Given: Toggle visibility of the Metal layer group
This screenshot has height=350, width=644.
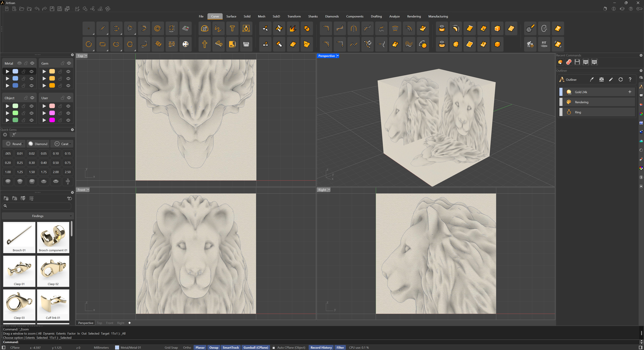Looking at the screenshot, I should [x=32, y=63].
